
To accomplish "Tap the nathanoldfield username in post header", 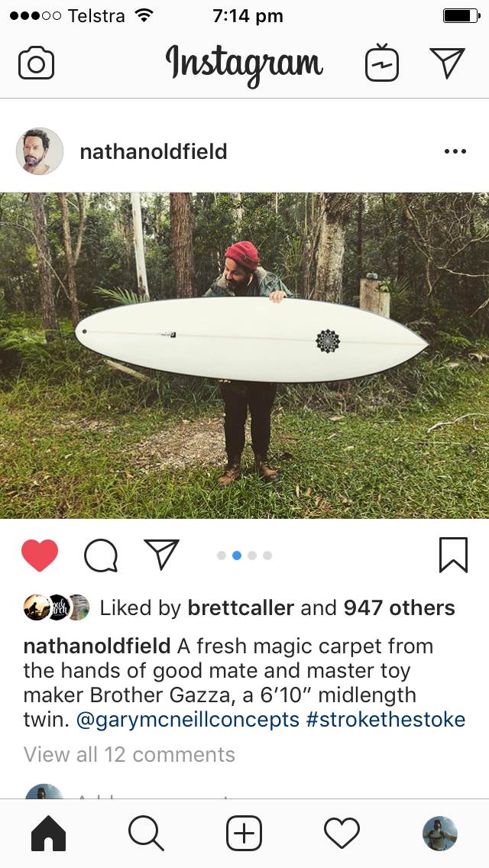I will coord(154,151).
